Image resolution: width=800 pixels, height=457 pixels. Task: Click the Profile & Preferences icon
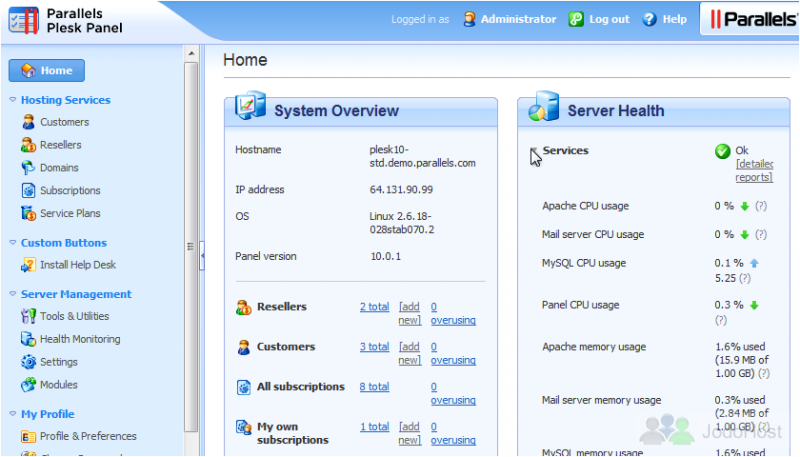click(x=29, y=437)
